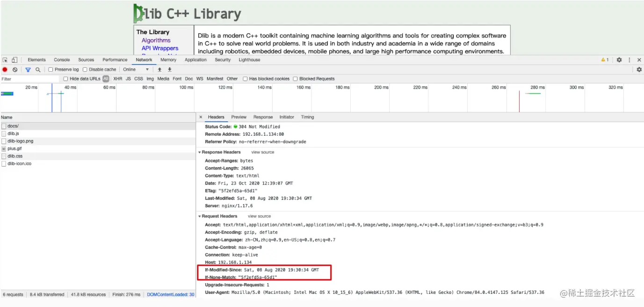Enable Disable cache checkbox
This screenshot has width=644, height=307.
pos(85,69)
